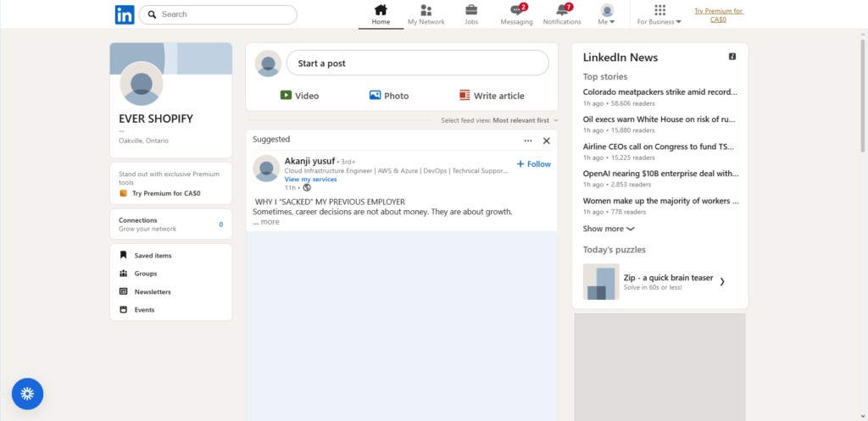Image resolution: width=868 pixels, height=421 pixels.
Task: Go to My Network icon
Action: coord(426,11)
